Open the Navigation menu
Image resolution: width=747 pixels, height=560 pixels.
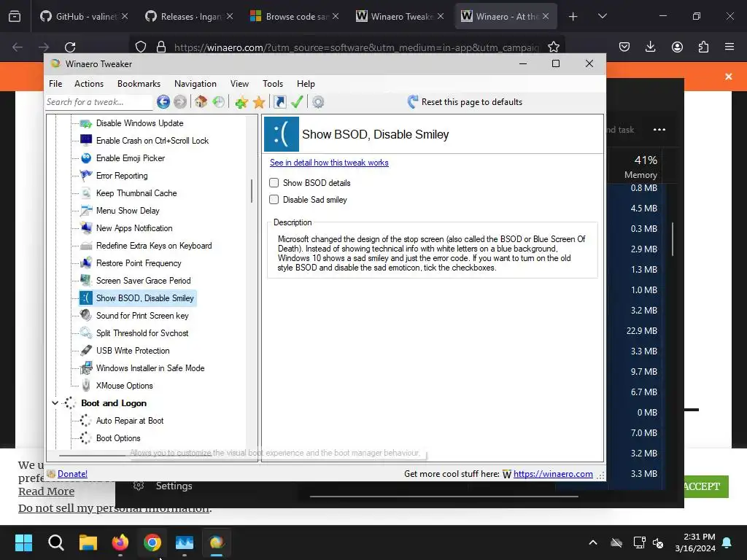click(x=196, y=84)
